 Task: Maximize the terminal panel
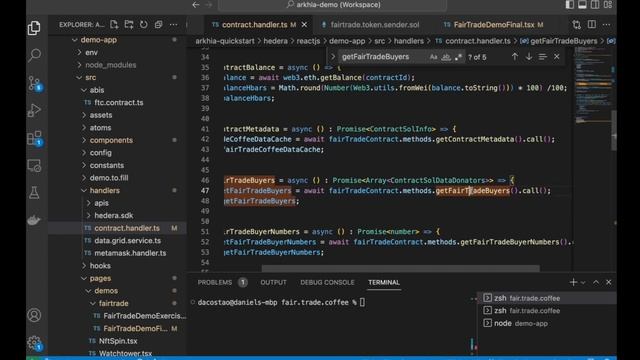tap(596, 282)
